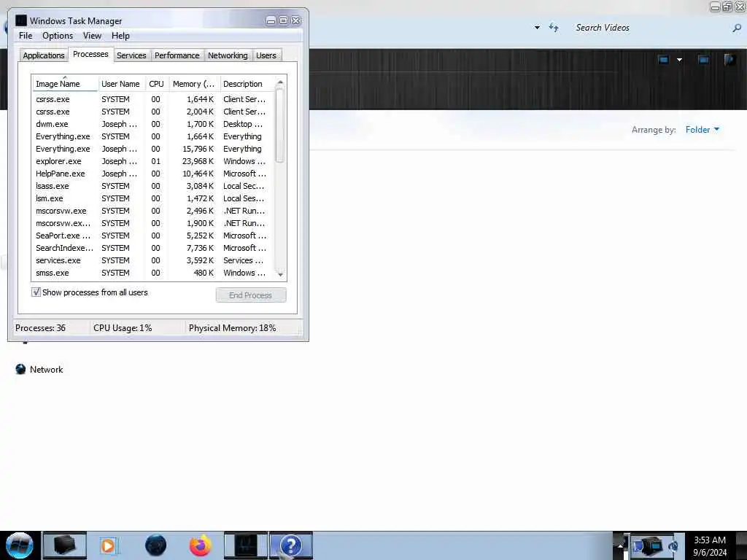The height and width of the screenshot is (560, 747).
Task: Click the volume tray icon
Action: [x=674, y=545]
